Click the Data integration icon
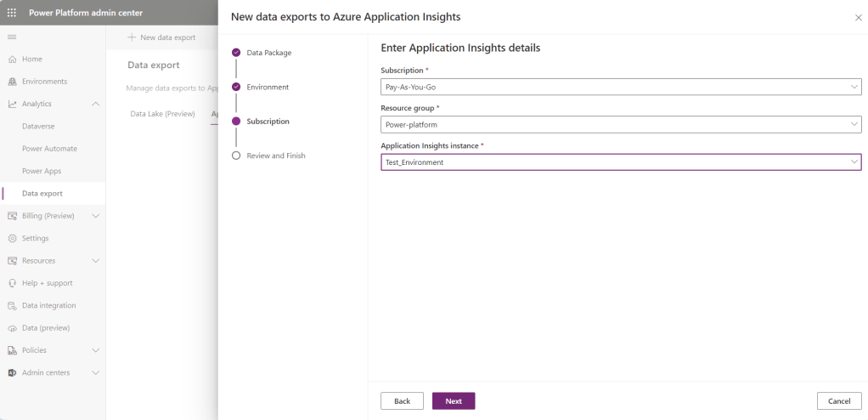The width and height of the screenshot is (868, 420). coord(12,305)
